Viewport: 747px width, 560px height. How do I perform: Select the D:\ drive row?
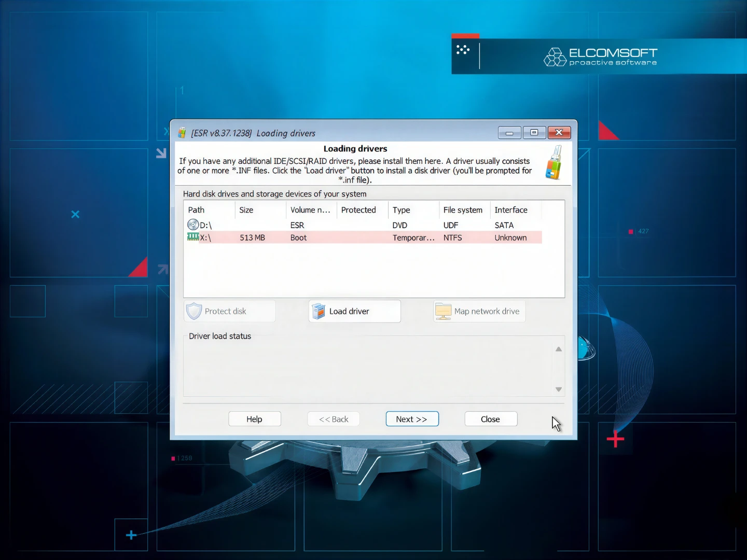click(363, 225)
